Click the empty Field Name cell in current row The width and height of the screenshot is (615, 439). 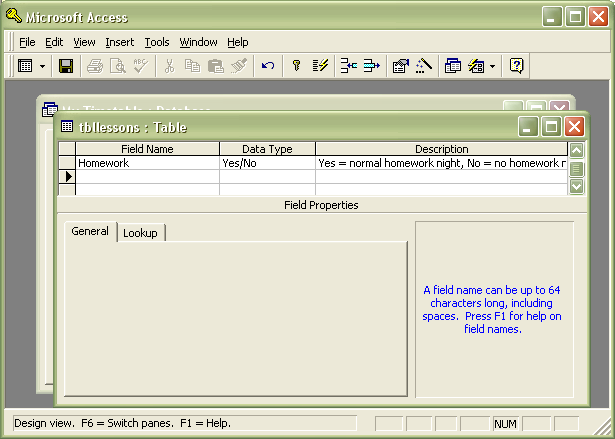pos(147,177)
